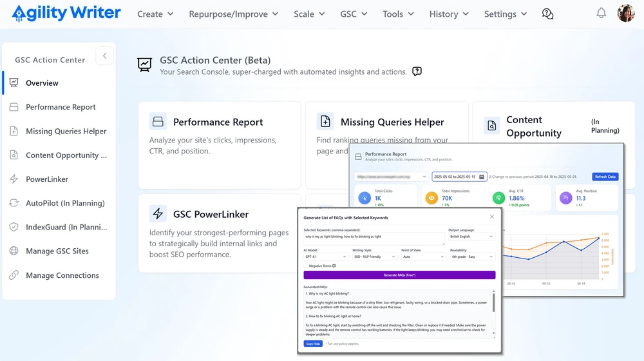Click the calendar icon in date range field

click(481, 177)
